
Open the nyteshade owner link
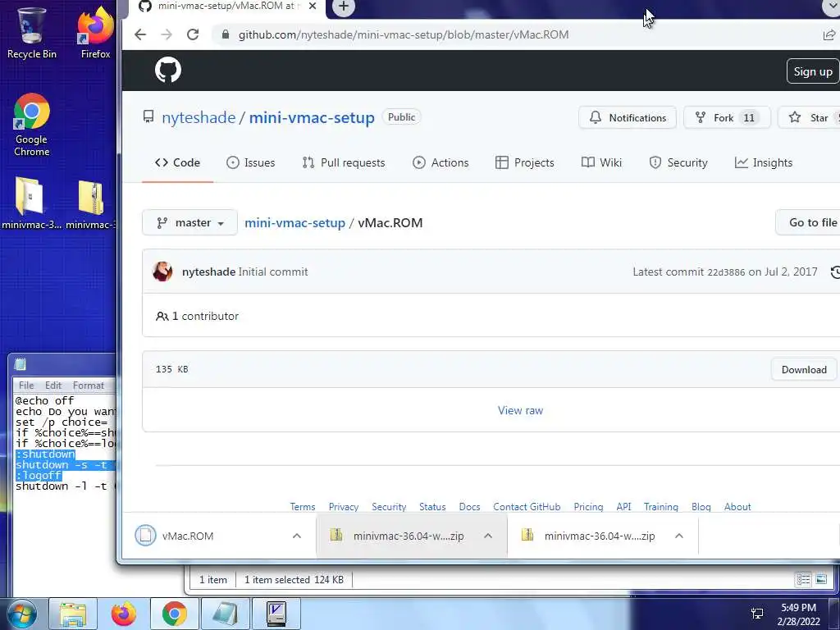pyautogui.click(x=199, y=118)
